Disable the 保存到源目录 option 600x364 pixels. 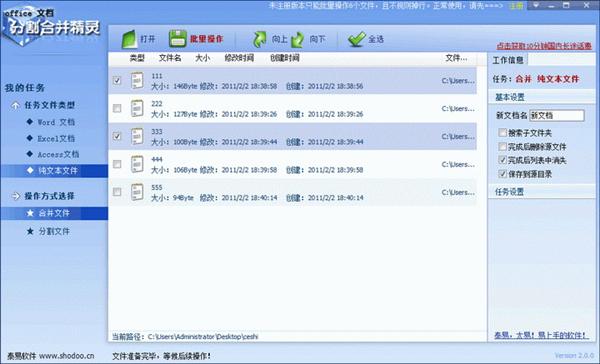point(502,174)
